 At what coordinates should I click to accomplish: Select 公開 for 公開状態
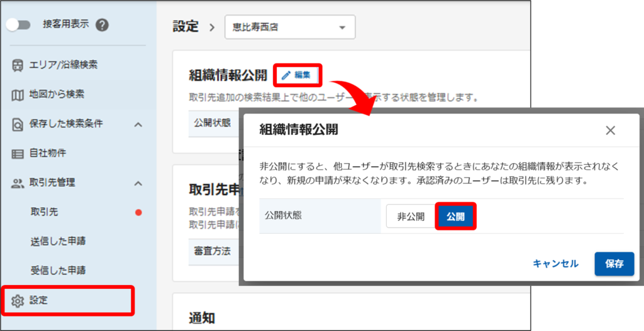(455, 216)
